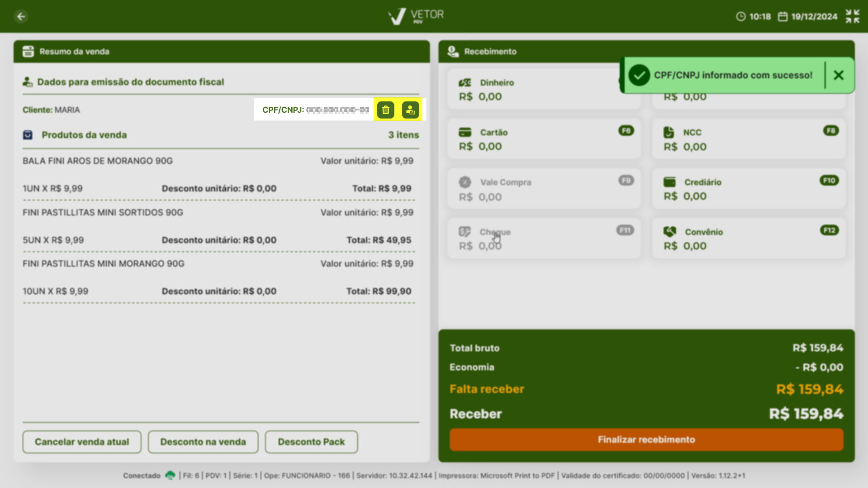Click the Cheque icon
The width and height of the screenshot is (868, 488).
[x=465, y=232]
